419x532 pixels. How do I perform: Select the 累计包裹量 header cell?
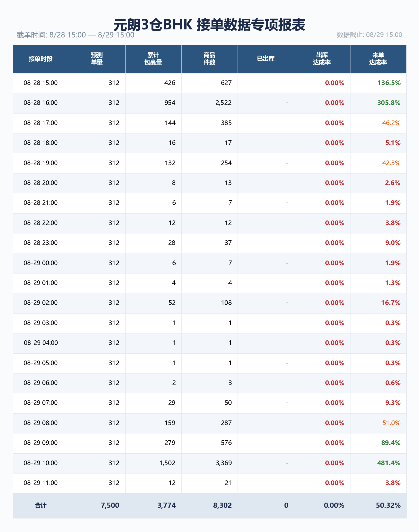coord(153,59)
